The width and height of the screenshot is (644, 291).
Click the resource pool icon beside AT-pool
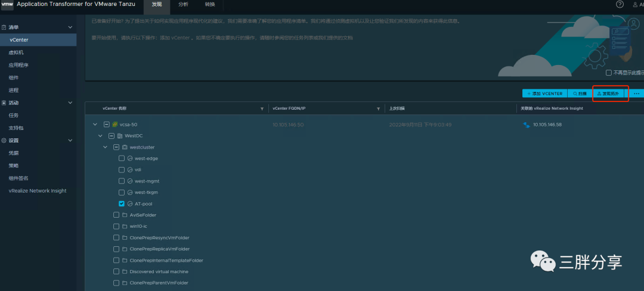coord(130,203)
